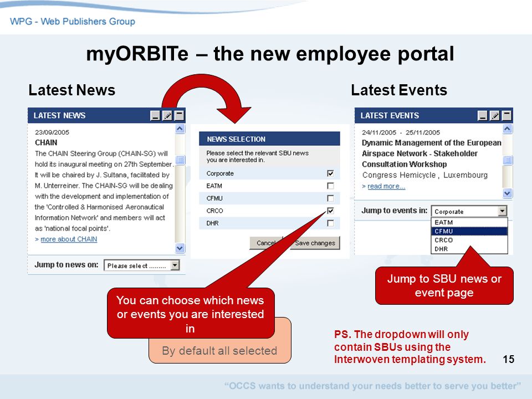Choose CRCO in the events dropdown list
This screenshot has height=399, width=532.
469,240
